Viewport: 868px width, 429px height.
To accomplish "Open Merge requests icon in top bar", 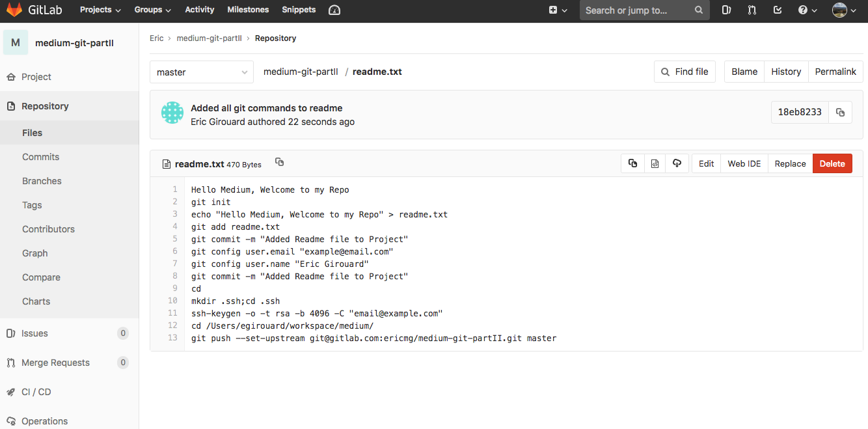I will (x=752, y=10).
